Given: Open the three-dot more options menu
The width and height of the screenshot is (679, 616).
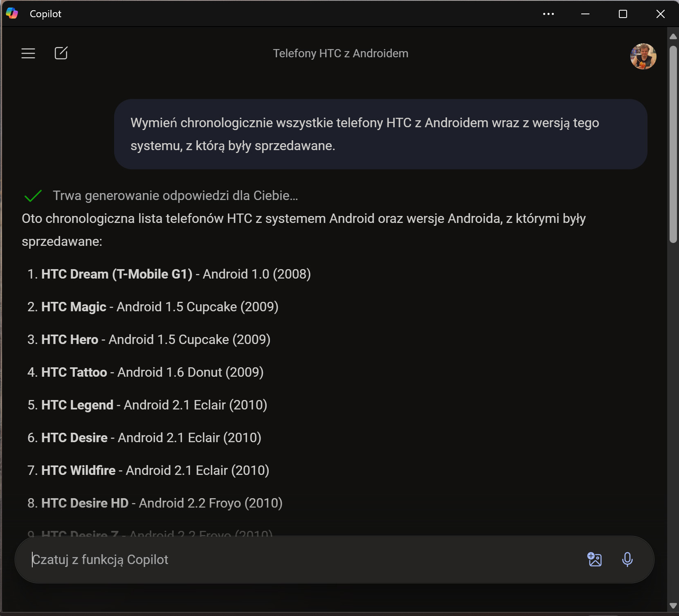Looking at the screenshot, I should [548, 14].
